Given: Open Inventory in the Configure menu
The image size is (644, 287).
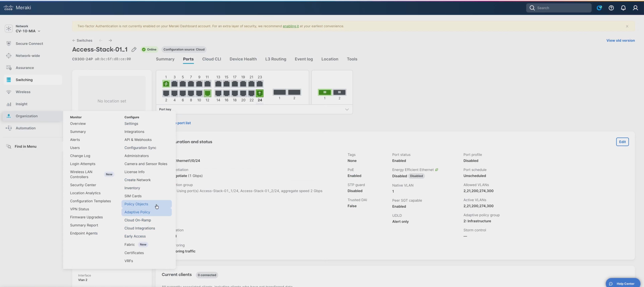Looking at the screenshot, I should pos(132,188).
